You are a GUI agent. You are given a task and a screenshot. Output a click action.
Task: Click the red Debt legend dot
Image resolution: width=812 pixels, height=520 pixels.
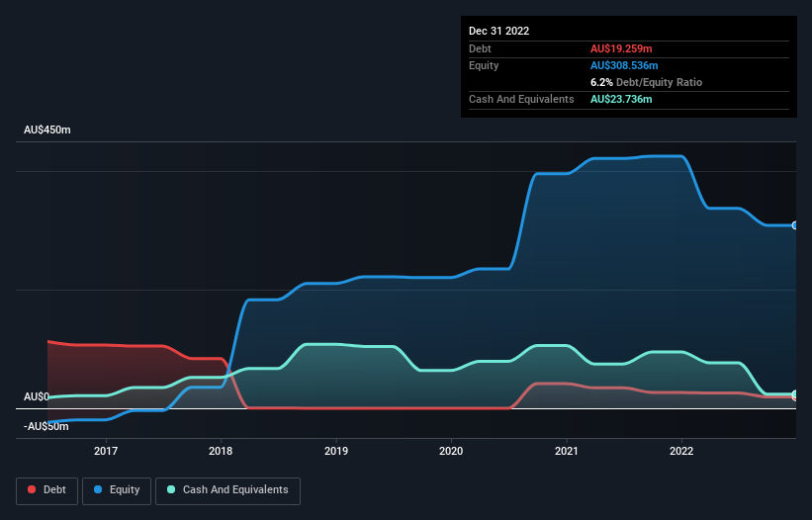pos(32,489)
